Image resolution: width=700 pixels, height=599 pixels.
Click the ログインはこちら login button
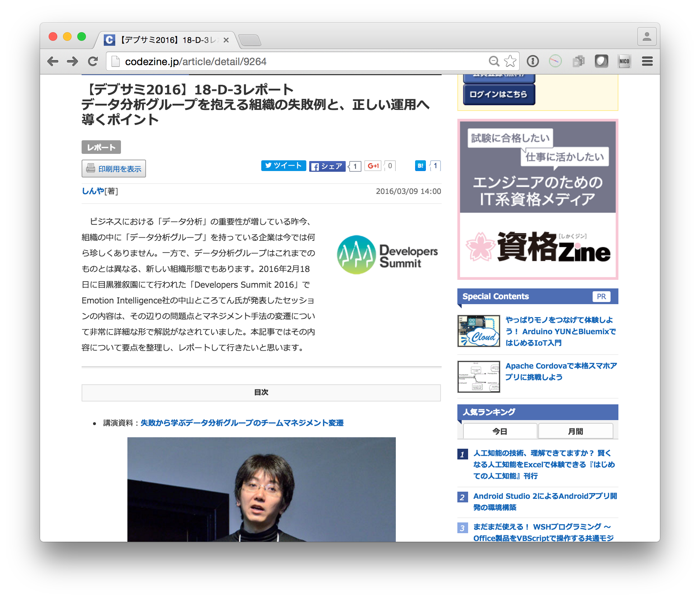pos(499,94)
